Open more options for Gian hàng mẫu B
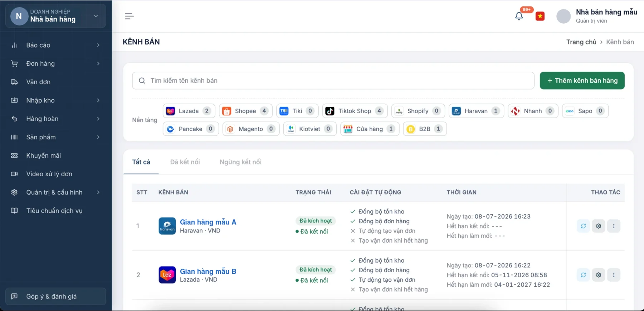The width and height of the screenshot is (644, 311). click(x=614, y=275)
